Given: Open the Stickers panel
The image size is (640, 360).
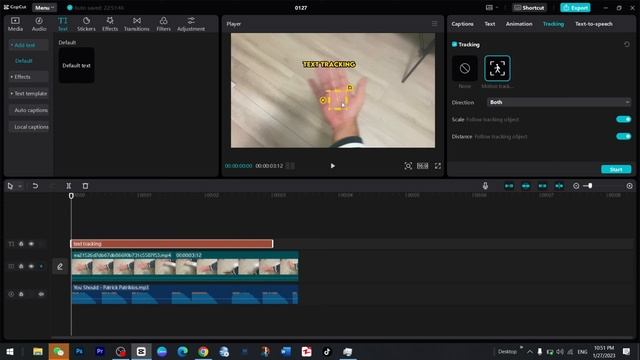Looking at the screenshot, I should point(86,24).
